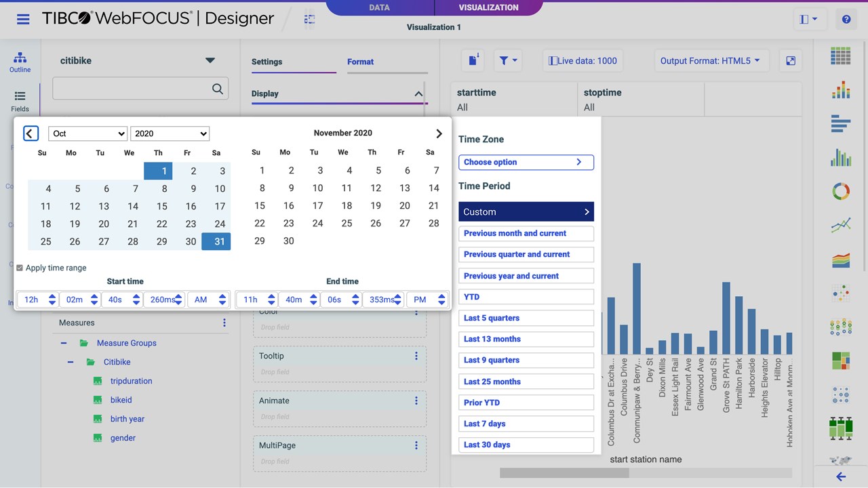This screenshot has width=868, height=488.
Task: Choose Previous quarter and current
Action: click(x=526, y=254)
